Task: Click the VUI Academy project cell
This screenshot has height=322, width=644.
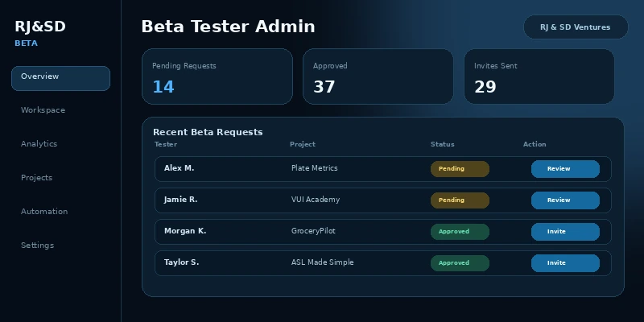Action: (316, 200)
